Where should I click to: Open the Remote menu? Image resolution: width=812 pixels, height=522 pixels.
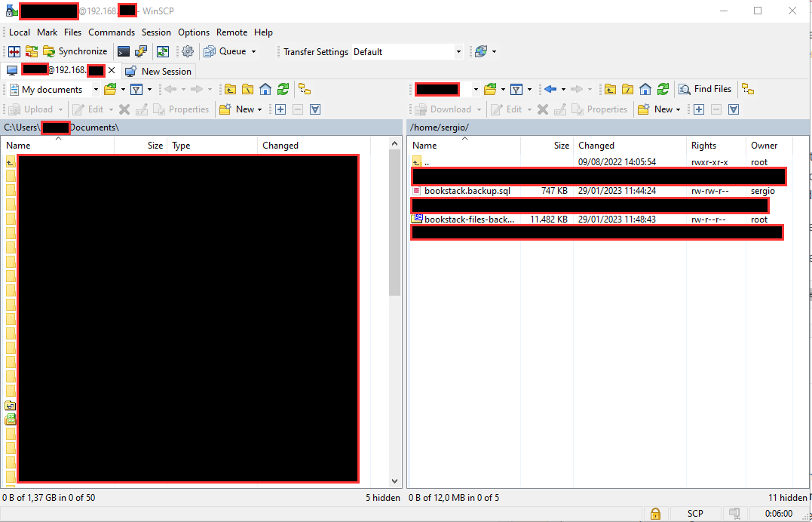pyautogui.click(x=232, y=32)
